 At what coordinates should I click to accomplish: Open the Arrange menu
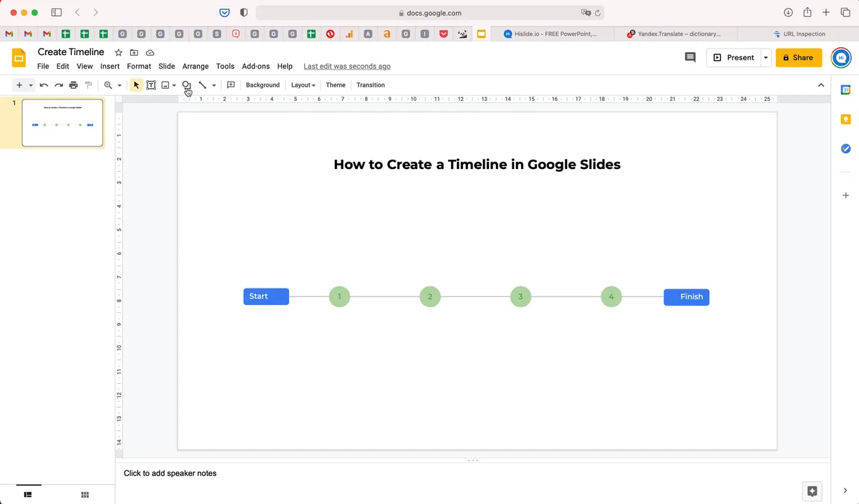click(x=195, y=66)
